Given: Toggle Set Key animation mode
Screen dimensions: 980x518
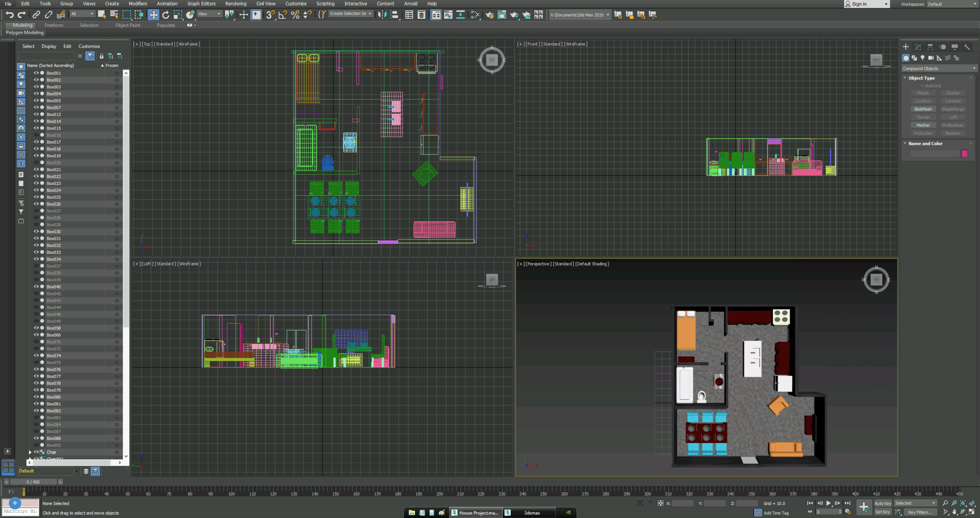Looking at the screenshot, I should tap(883, 512).
